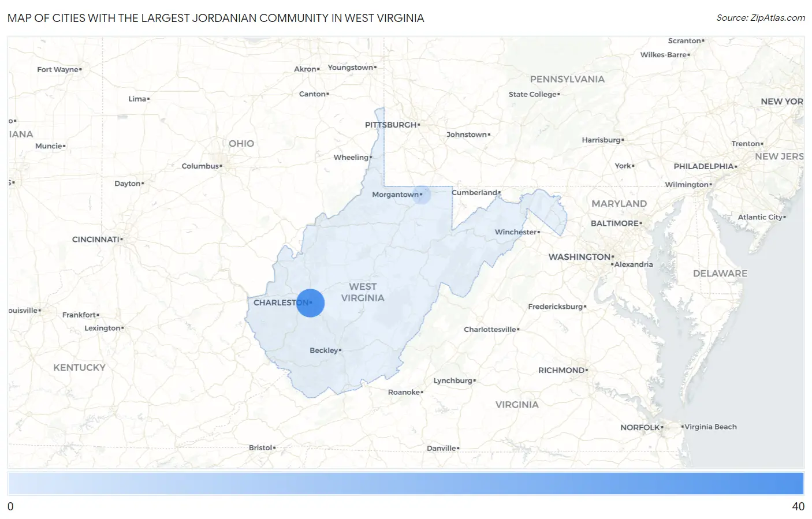The width and height of the screenshot is (812, 519).
Task: Click the 'Wilmington' city label
Action: [x=687, y=185]
